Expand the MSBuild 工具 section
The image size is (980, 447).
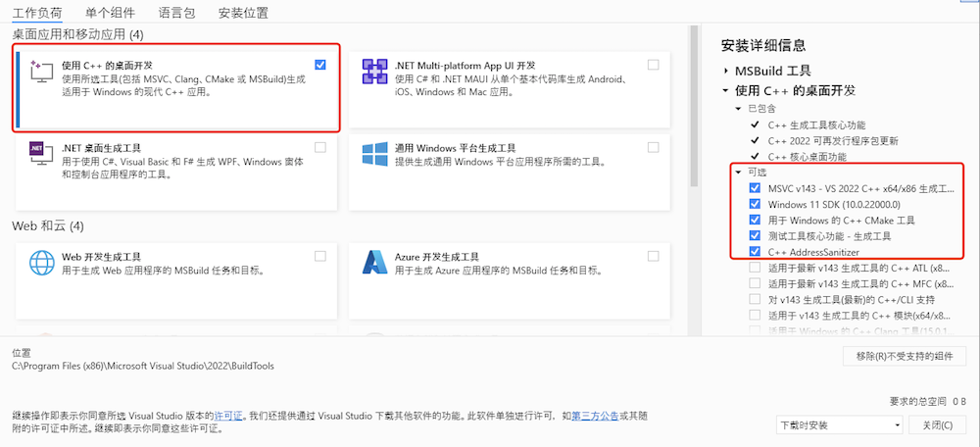click(725, 71)
